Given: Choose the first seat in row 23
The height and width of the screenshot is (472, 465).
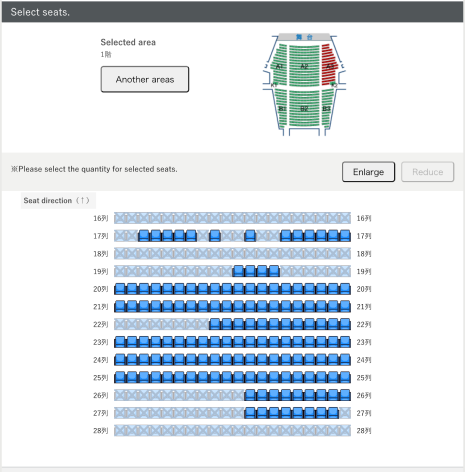Looking at the screenshot, I should click(120, 342).
